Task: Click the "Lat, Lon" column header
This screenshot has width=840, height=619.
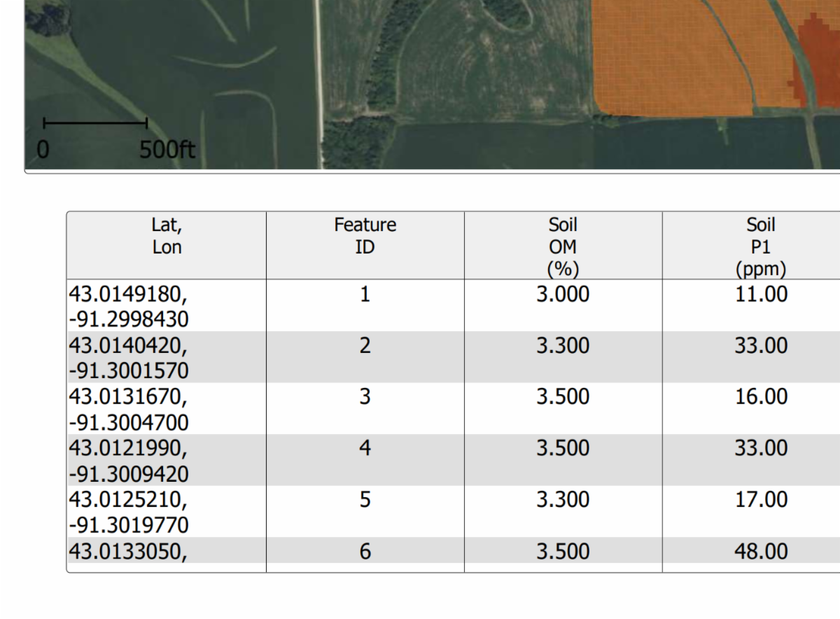Action: (x=167, y=236)
